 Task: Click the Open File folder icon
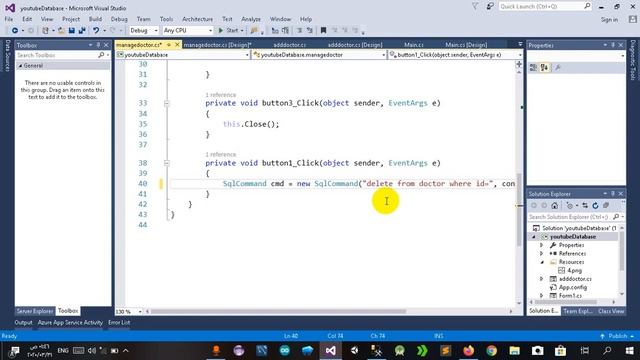[x=62, y=31]
